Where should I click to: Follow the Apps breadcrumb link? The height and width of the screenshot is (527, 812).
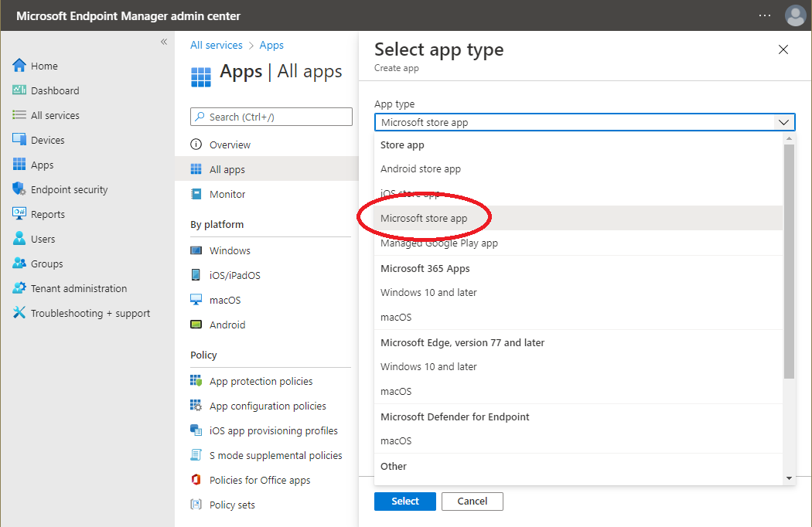pos(271,45)
